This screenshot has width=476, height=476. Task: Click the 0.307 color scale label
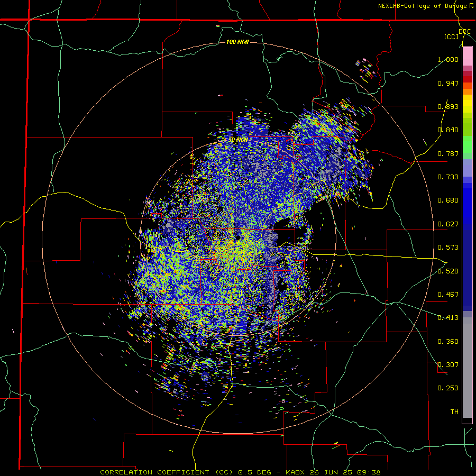[x=448, y=365]
